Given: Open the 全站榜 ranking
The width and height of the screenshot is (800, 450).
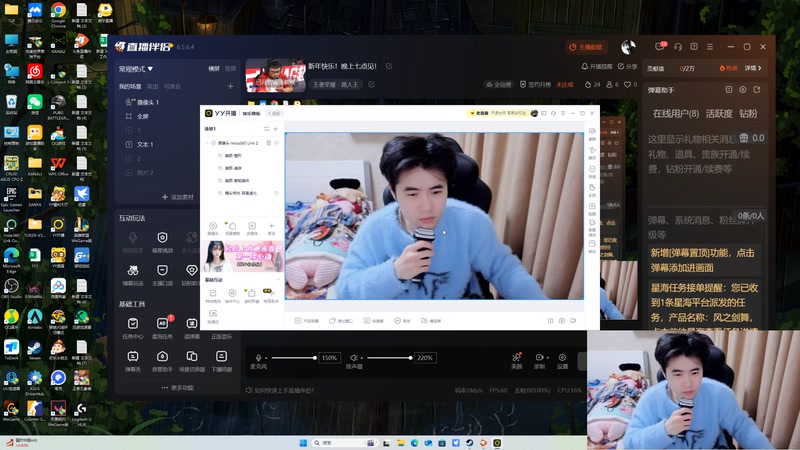Looking at the screenshot, I should coord(498,84).
